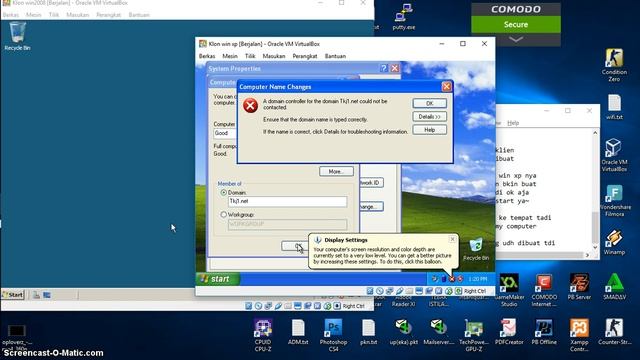Screen dimensions: 640x360
Task: Click the COMODO Secure status bar
Action: 516,24
